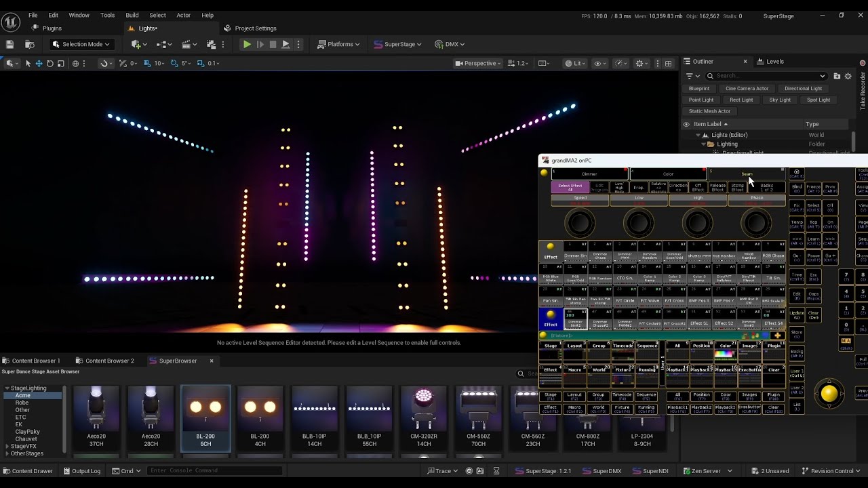Open the Output Log
The width and height of the screenshot is (868, 488).
pos(82,471)
